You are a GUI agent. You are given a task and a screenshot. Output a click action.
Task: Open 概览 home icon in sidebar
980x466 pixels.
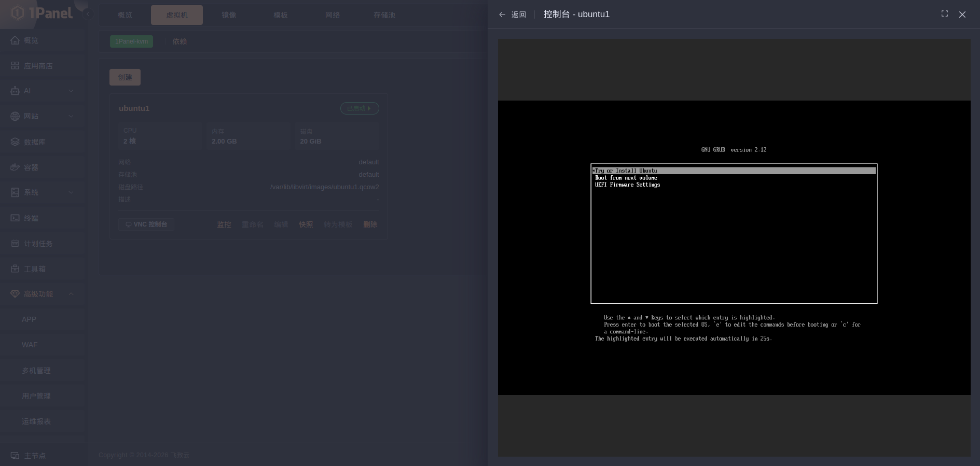point(15,40)
